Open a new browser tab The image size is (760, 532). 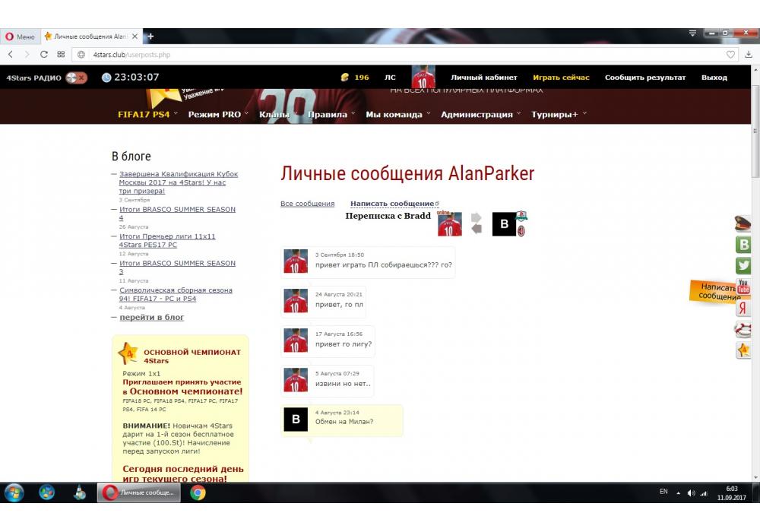click(150, 36)
